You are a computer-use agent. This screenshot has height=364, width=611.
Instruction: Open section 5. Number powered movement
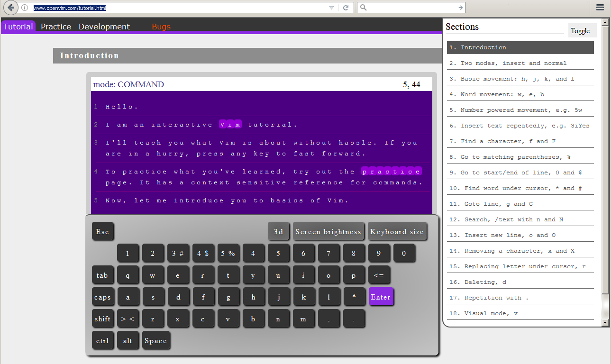520,110
